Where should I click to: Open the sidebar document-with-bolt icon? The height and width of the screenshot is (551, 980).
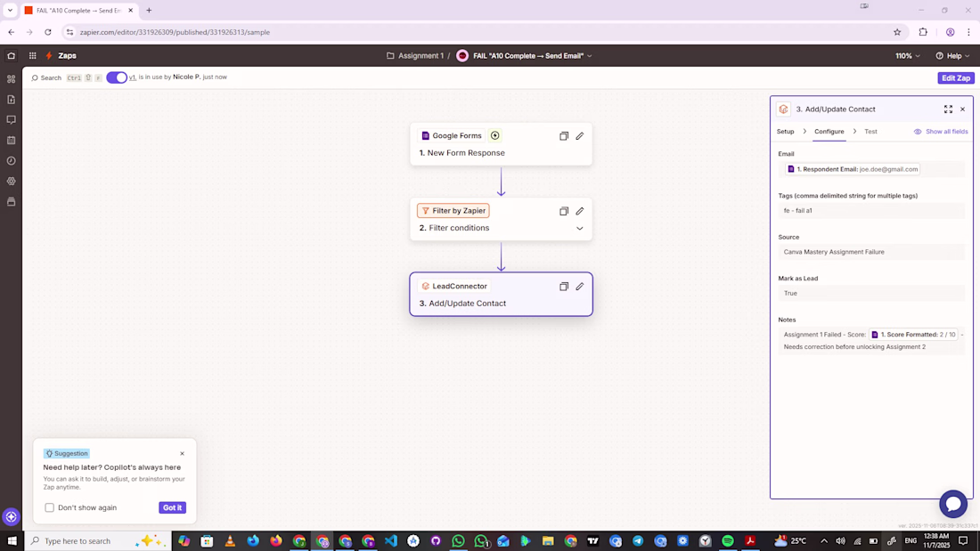(12, 100)
